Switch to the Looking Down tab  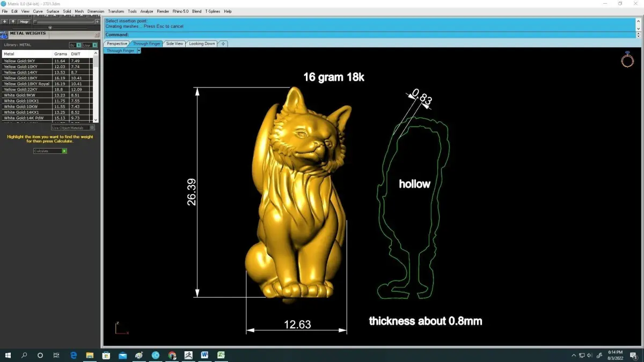202,43
